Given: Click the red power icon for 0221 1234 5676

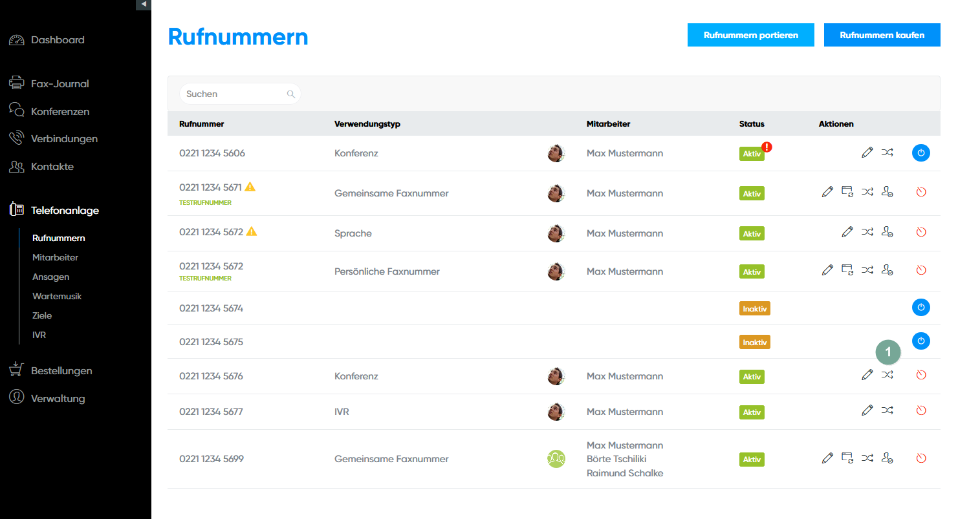Looking at the screenshot, I should point(921,375).
